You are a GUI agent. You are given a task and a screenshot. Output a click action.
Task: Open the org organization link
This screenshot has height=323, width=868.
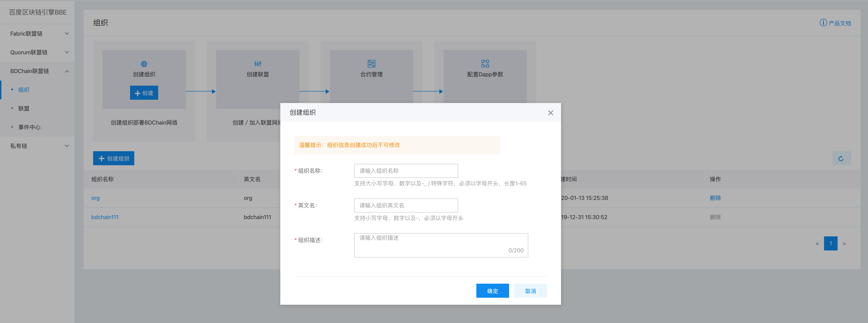pyautogui.click(x=95, y=198)
